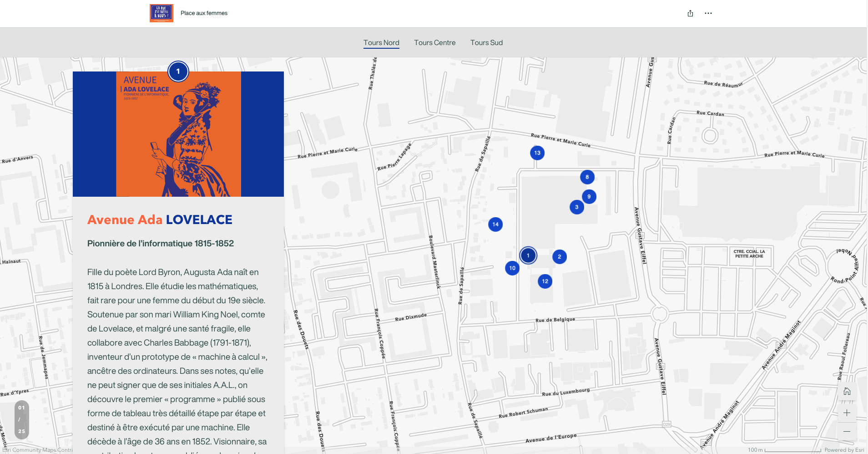Image resolution: width=868 pixels, height=454 pixels.
Task: Select map marker number 2
Action: tap(560, 256)
